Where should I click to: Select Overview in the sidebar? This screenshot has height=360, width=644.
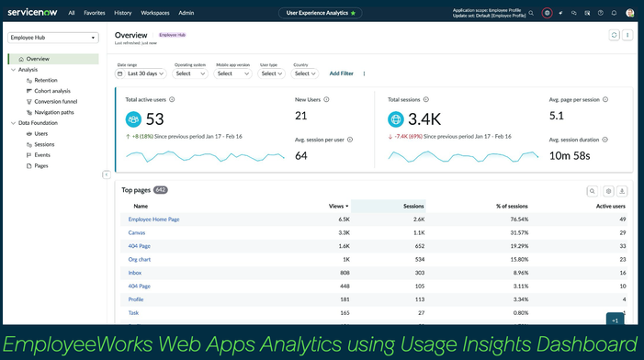click(x=53, y=59)
